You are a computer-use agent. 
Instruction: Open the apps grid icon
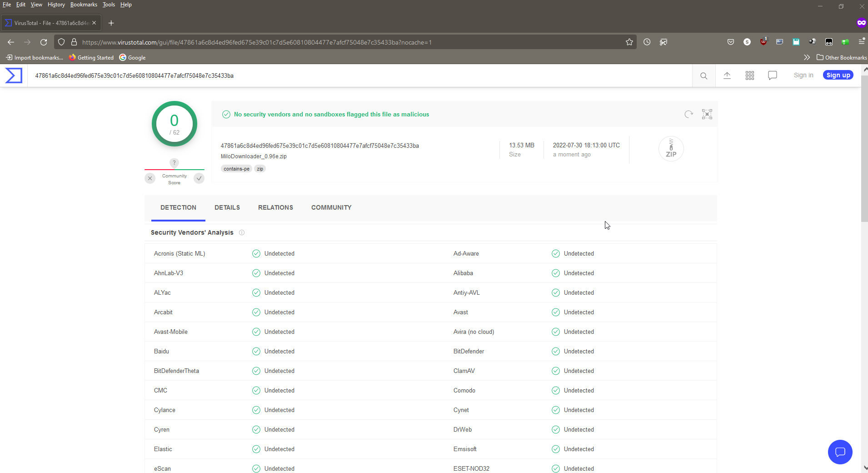click(750, 75)
